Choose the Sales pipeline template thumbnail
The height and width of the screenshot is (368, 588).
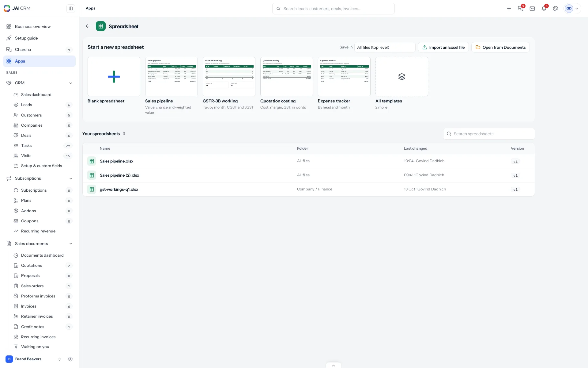pyautogui.click(x=171, y=77)
